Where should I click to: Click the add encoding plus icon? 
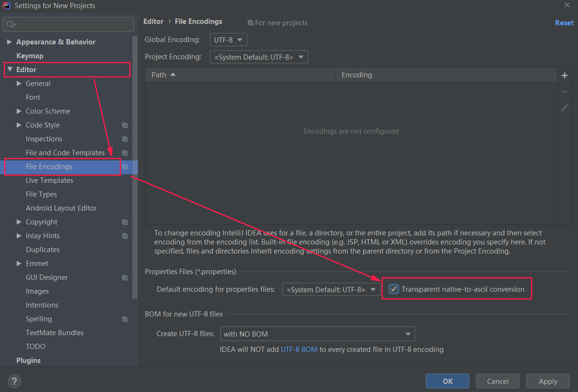point(565,75)
